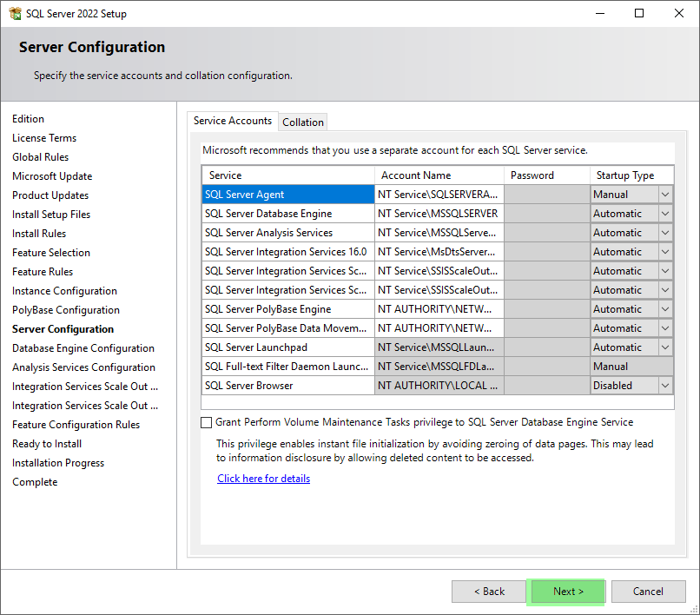Open the Click here for details link
Viewport: 700px width, 615px height.
tap(263, 478)
